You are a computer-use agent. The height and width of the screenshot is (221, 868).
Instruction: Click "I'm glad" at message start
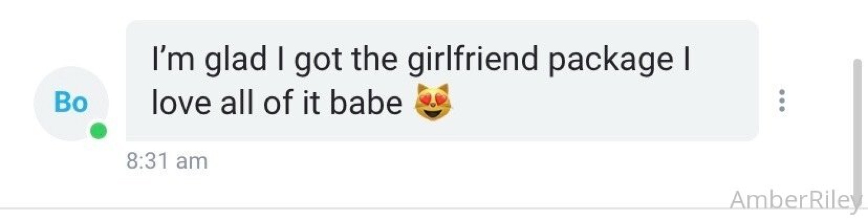209,61
